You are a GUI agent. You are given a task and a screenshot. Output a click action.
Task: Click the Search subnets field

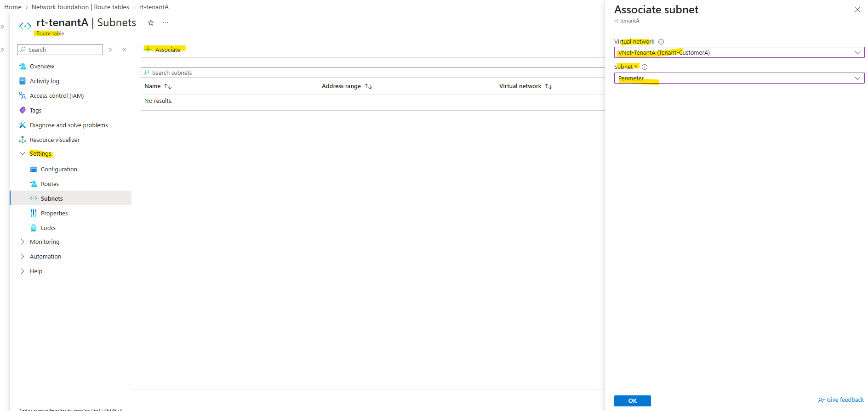tap(372, 73)
